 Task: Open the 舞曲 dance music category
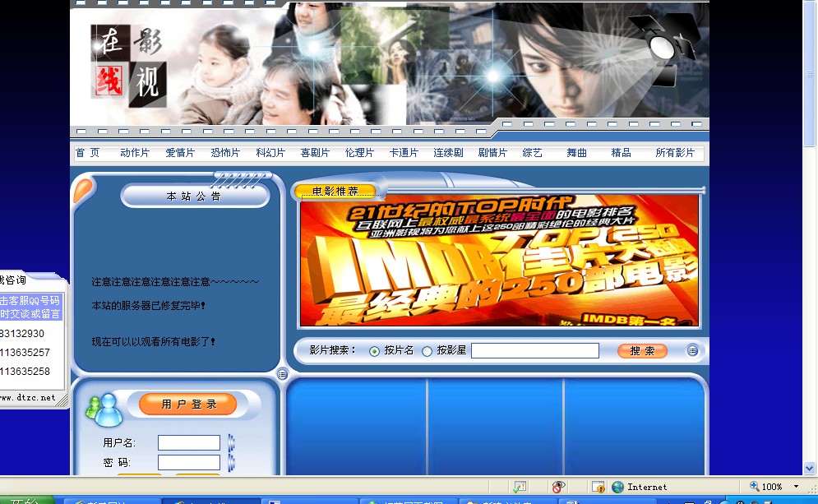click(x=577, y=153)
